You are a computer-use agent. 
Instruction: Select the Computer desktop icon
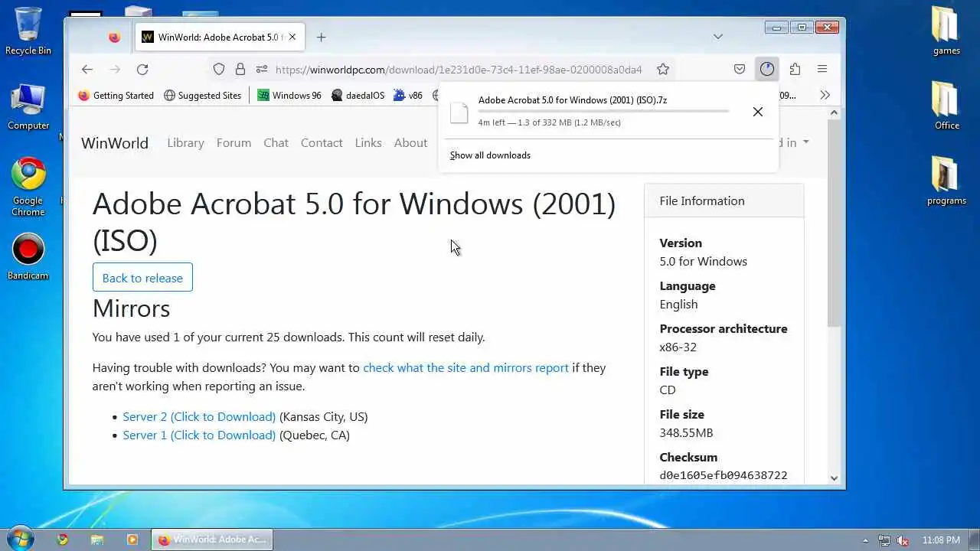pyautogui.click(x=28, y=107)
